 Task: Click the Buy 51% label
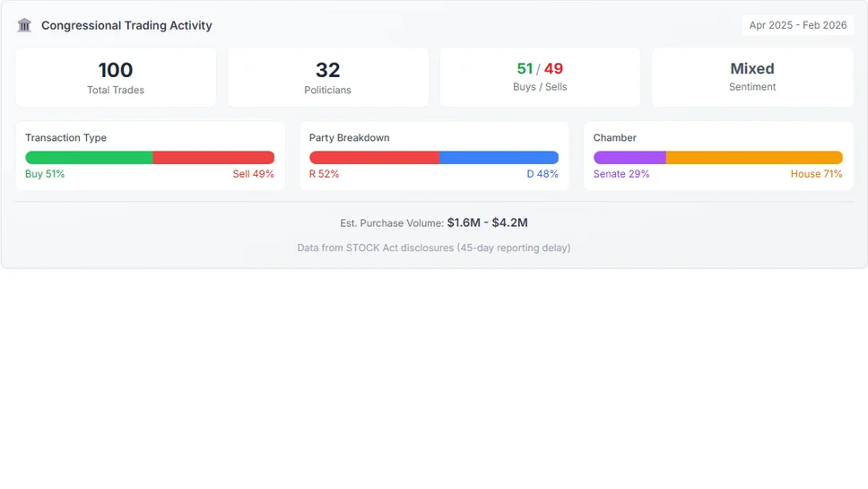point(45,174)
